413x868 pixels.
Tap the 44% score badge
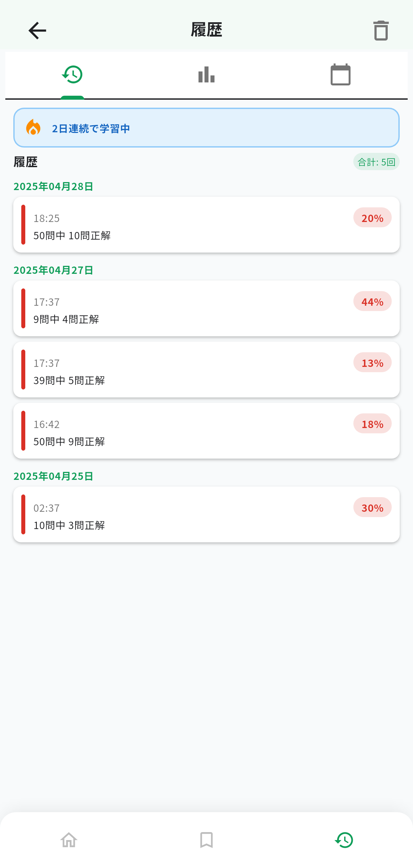pyautogui.click(x=372, y=301)
